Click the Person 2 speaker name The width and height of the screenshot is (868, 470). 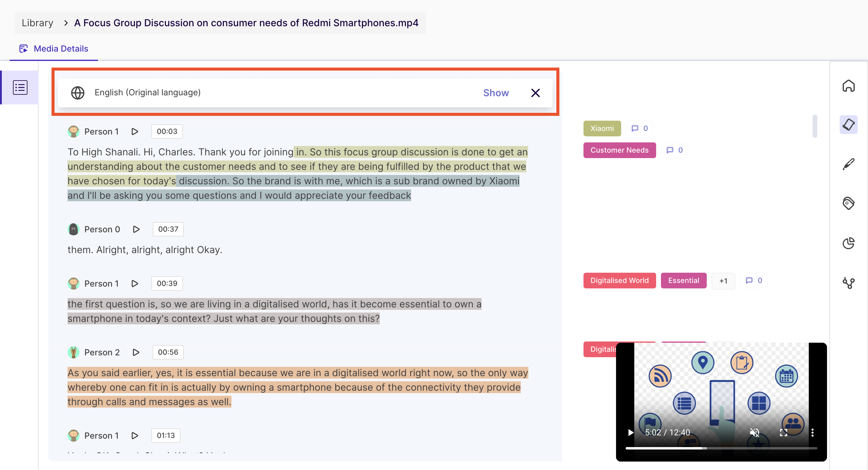pos(102,352)
